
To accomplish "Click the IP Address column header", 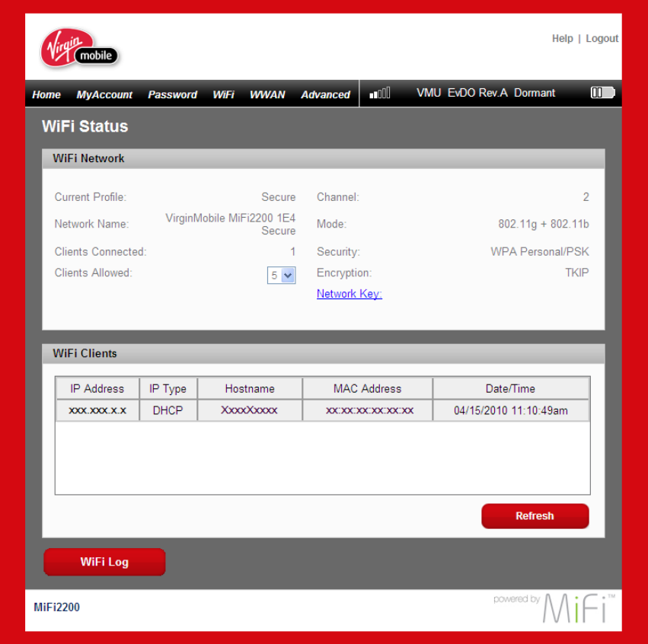I will [x=97, y=389].
